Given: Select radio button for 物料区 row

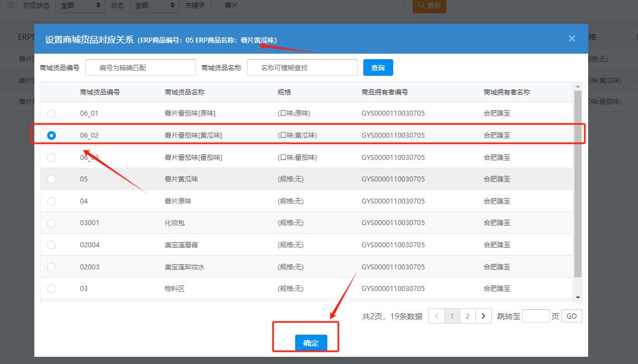Looking at the screenshot, I should [x=52, y=289].
